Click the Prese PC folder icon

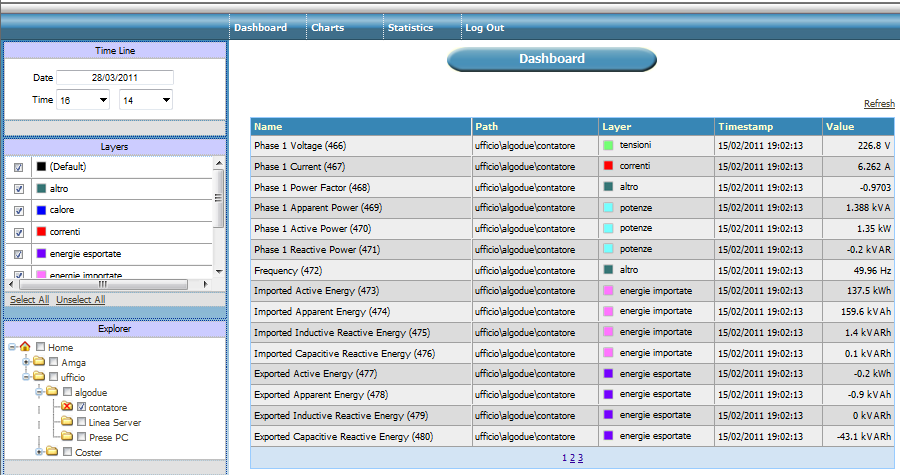pos(67,437)
